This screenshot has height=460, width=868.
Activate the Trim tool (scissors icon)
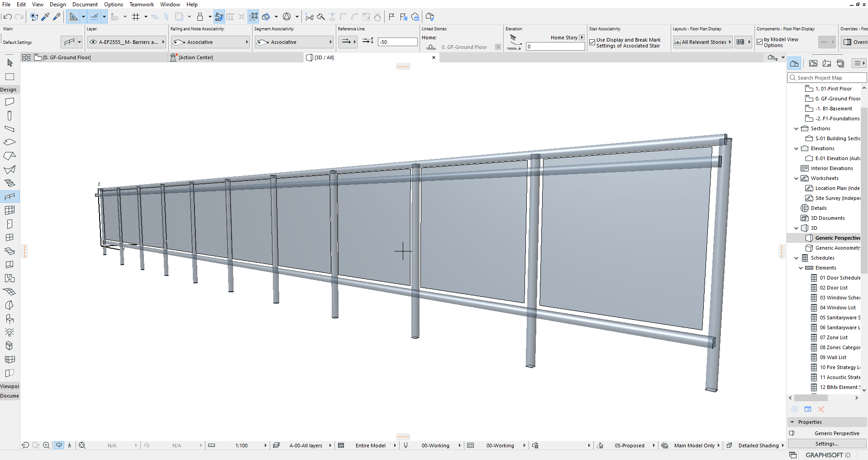click(x=310, y=17)
